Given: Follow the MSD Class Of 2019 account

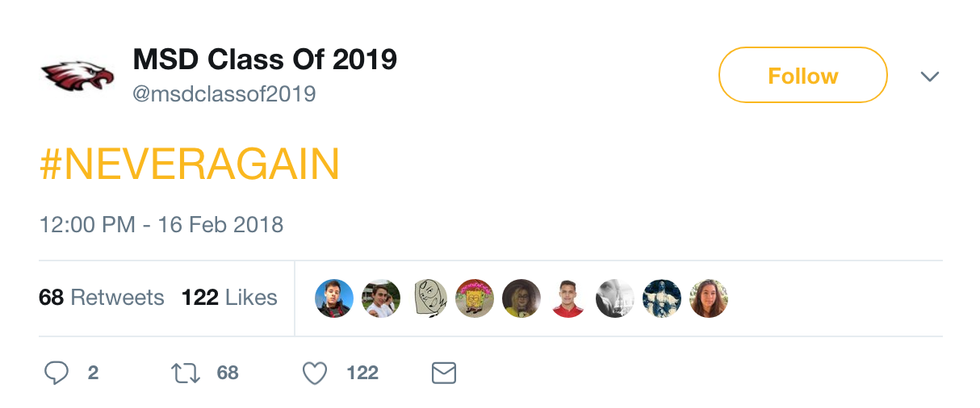Looking at the screenshot, I should tap(802, 75).
